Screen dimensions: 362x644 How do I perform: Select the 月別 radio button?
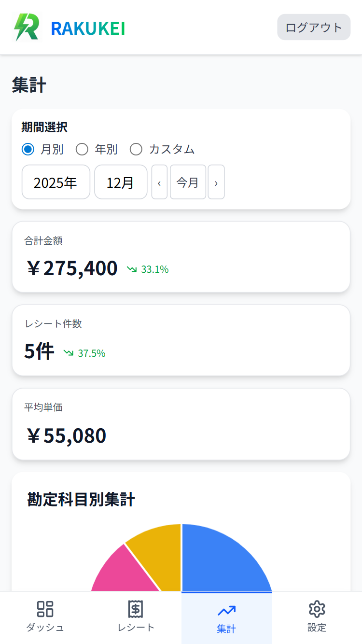[28, 150]
